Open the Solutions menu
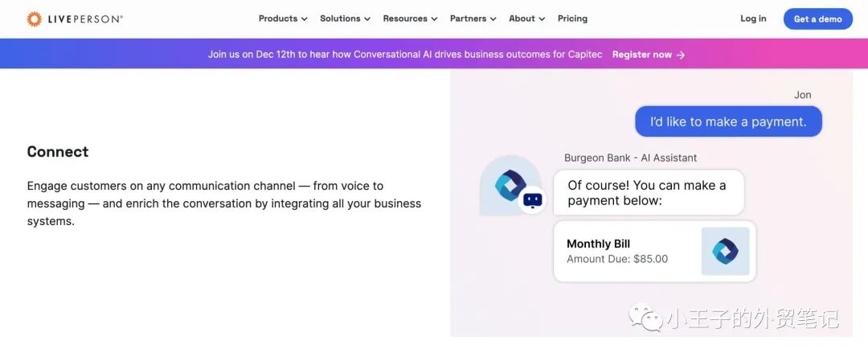The width and height of the screenshot is (868, 357). click(345, 18)
